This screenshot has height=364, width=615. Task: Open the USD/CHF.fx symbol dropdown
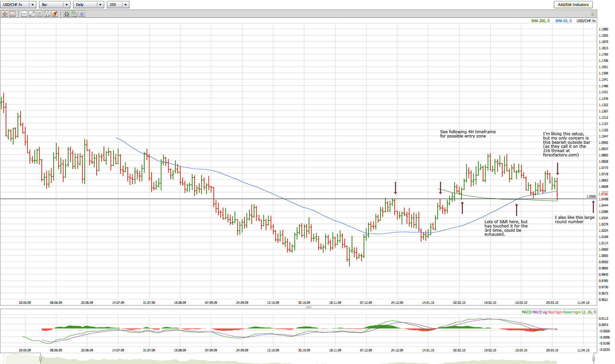pyautogui.click(x=32, y=5)
